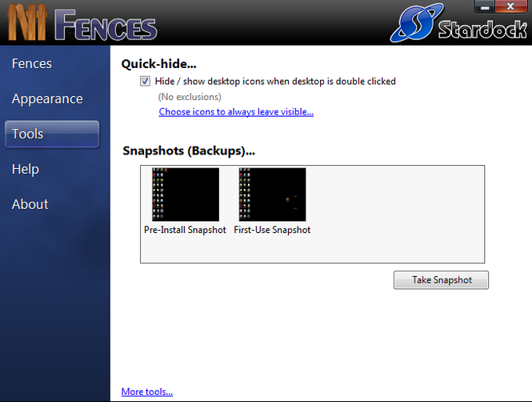Click the 'First-Use Snapshot' label
This screenshot has height=402, width=532.
(272, 230)
